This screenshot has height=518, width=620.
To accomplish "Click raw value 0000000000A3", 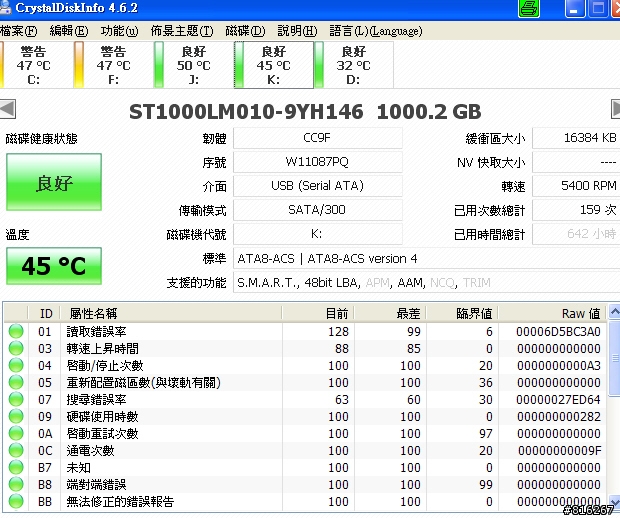I will (559, 365).
